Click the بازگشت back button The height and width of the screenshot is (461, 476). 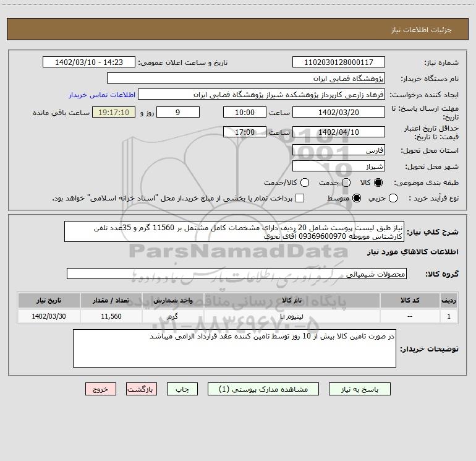(142, 389)
